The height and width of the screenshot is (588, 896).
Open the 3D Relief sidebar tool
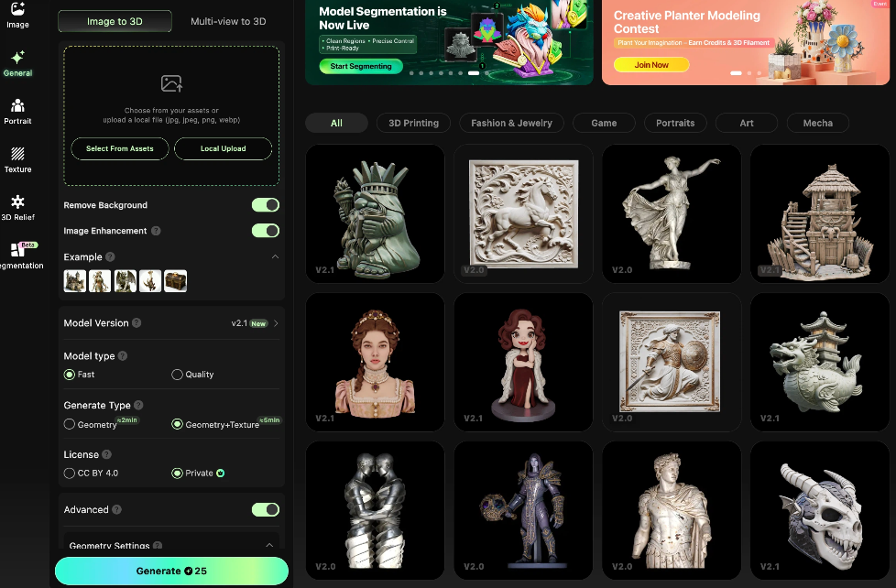(17, 208)
